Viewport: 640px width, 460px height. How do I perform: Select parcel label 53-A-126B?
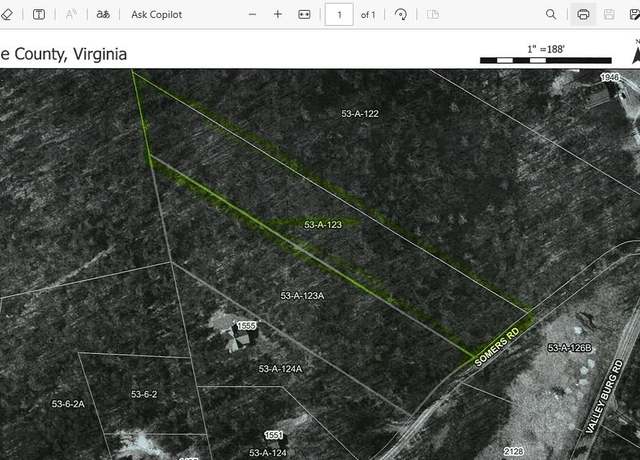pos(569,348)
